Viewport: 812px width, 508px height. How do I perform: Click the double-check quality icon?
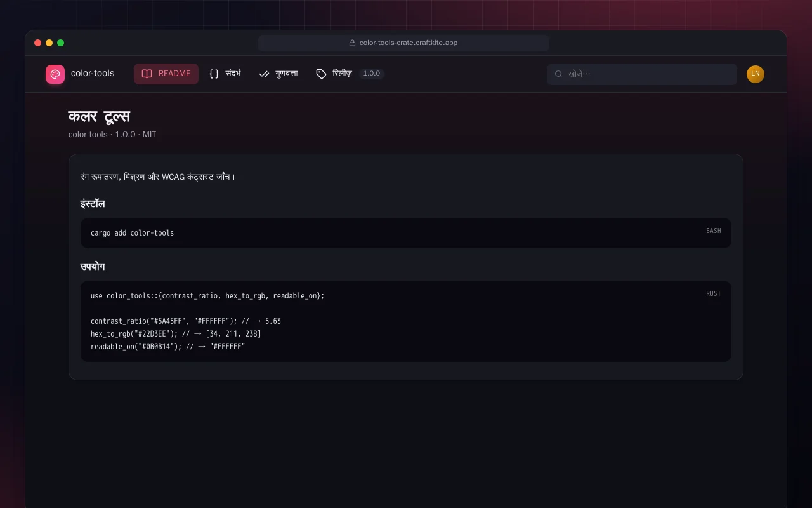pyautogui.click(x=265, y=74)
